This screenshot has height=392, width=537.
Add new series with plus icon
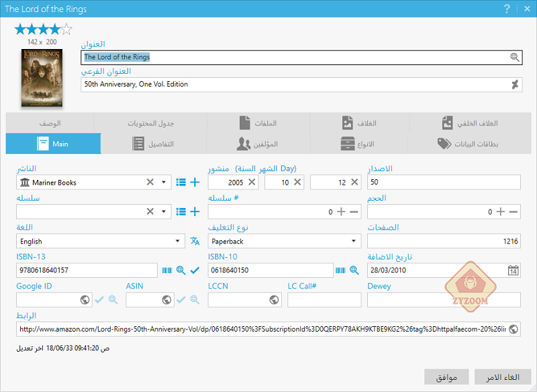pos(195,211)
